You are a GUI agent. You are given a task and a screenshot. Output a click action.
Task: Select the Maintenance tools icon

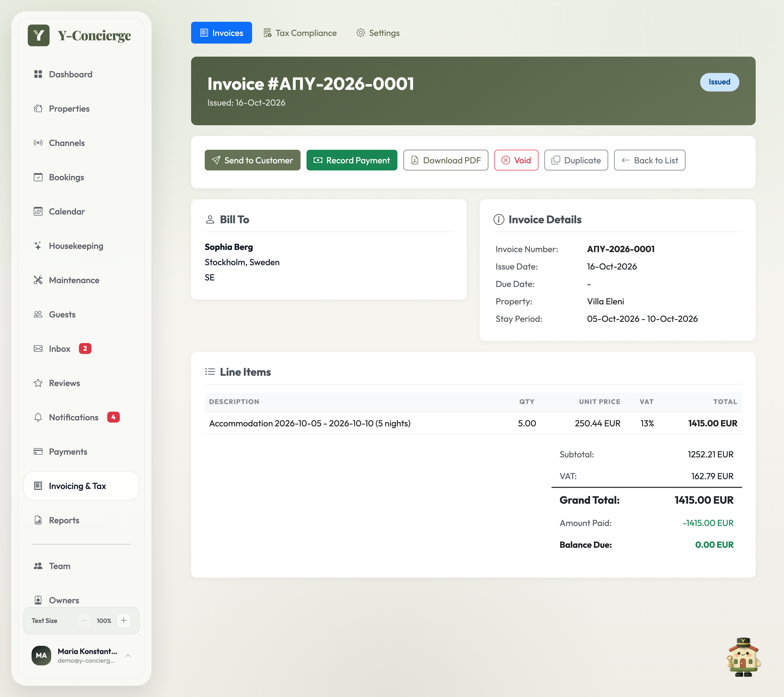(x=38, y=280)
